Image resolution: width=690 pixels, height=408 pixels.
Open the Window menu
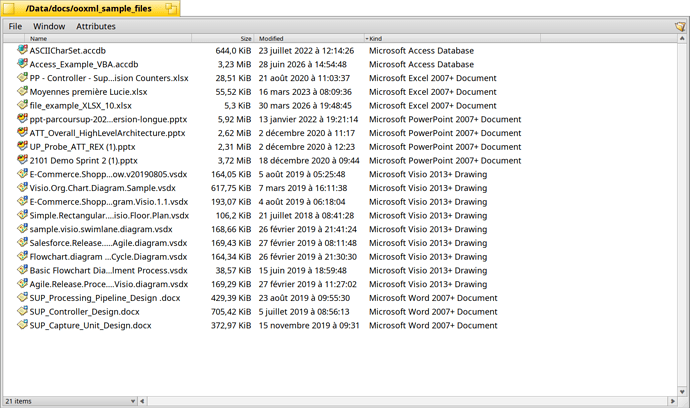[x=49, y=26]
